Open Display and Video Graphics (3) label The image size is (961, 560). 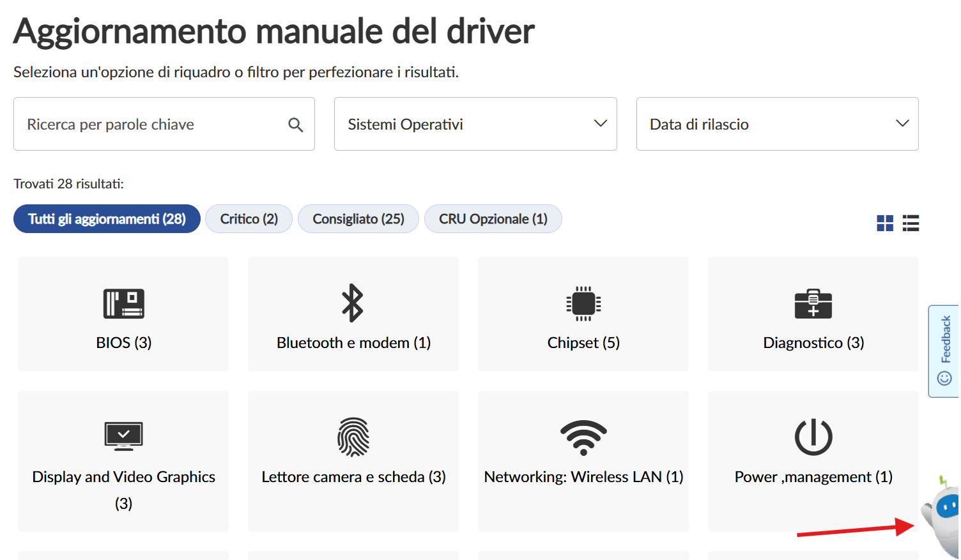(123, 490)
